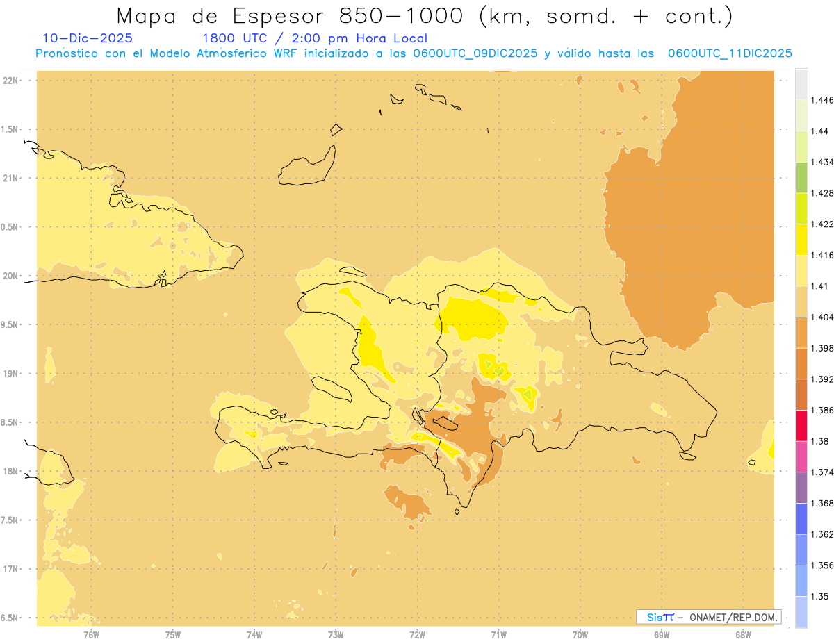Click the "76W" longitude axis label
834x644 pixels.
(91, 634)
